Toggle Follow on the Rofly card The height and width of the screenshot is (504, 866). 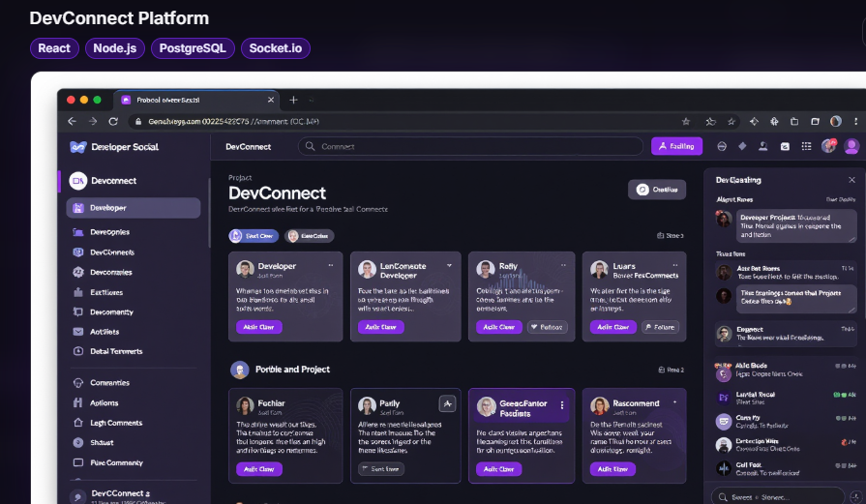click(x=547, y=327)
